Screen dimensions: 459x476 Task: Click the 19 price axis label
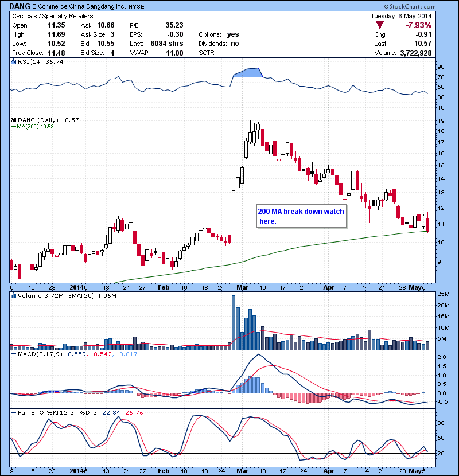(441, 120)
